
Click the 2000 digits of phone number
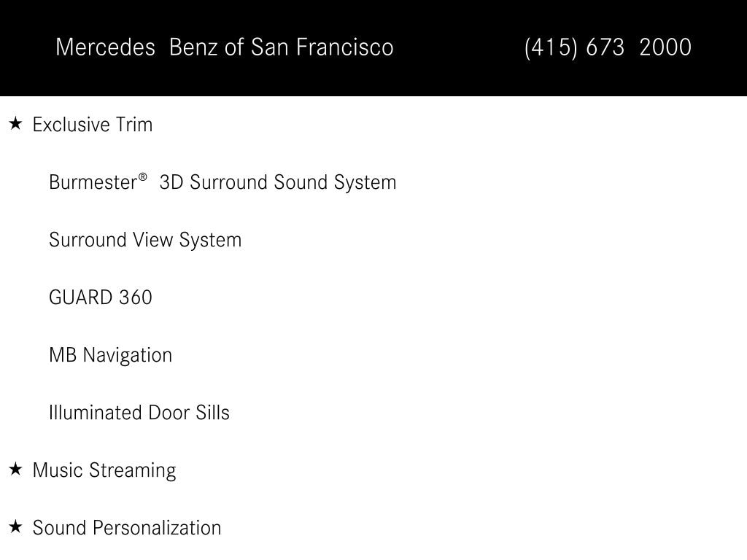[665, 47]
